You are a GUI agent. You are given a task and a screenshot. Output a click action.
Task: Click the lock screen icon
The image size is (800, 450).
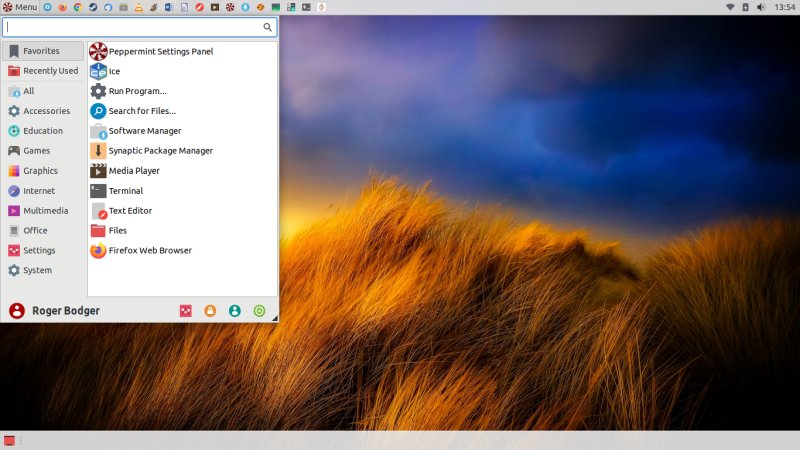pos(210,311)
